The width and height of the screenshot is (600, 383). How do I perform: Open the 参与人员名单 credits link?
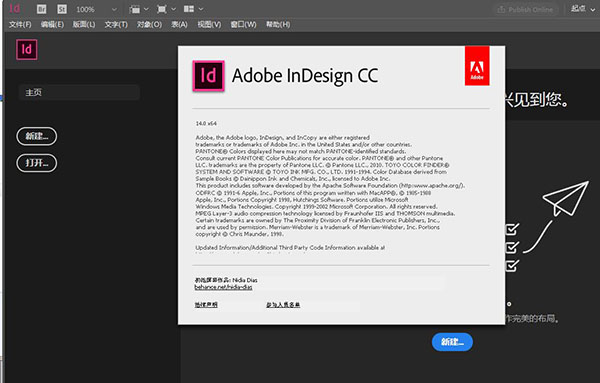point(283,305)
